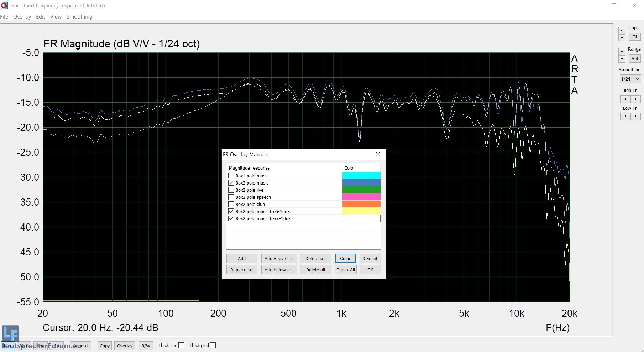Viewport: 644px width, 352px height.
Task: Click the Range down arrow stepper
Action: 622,59
